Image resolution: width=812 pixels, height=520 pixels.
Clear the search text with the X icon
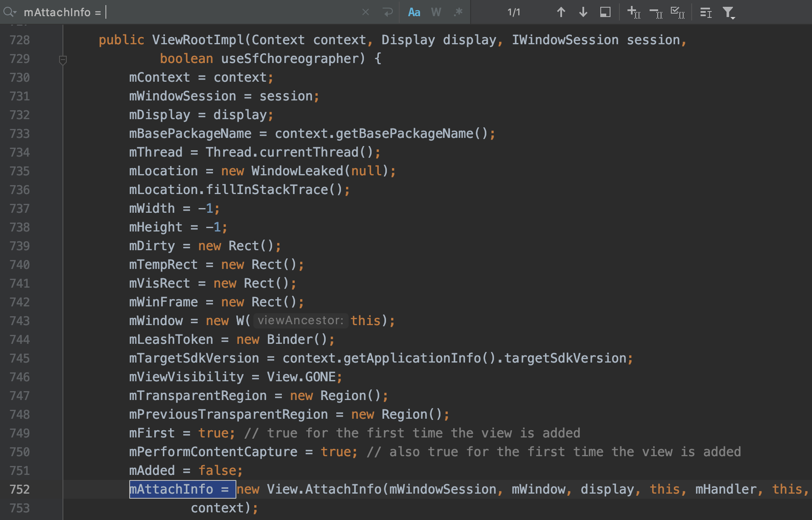pyautogui.click(x=366, y=12)
